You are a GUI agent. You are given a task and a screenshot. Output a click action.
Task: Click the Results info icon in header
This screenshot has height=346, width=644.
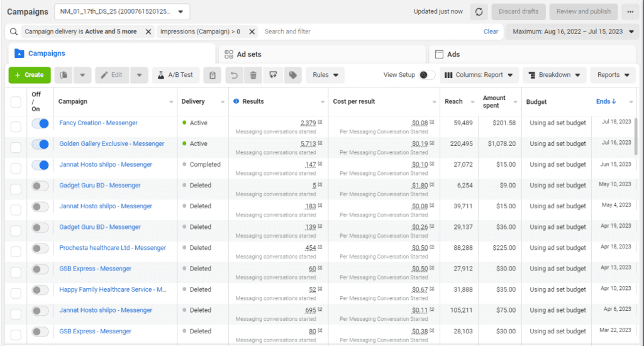click(x=236, y=101)
